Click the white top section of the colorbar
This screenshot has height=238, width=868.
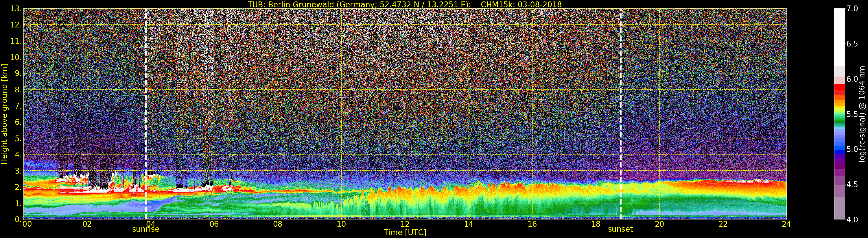click(839, 37)
